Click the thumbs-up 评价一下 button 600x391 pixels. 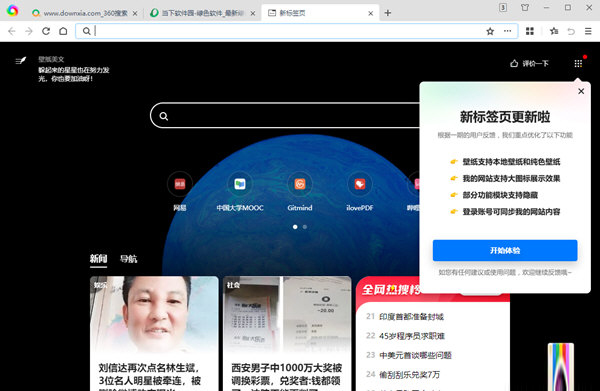[x=530, y=64]
